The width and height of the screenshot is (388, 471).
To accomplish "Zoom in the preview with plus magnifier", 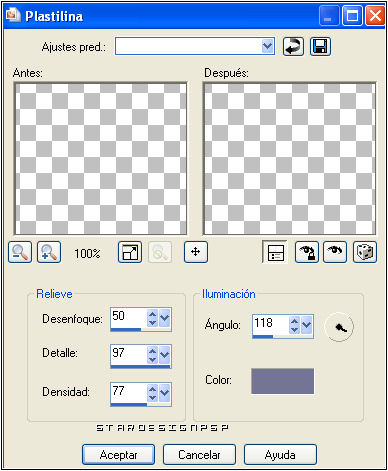I will coord(49,252).
